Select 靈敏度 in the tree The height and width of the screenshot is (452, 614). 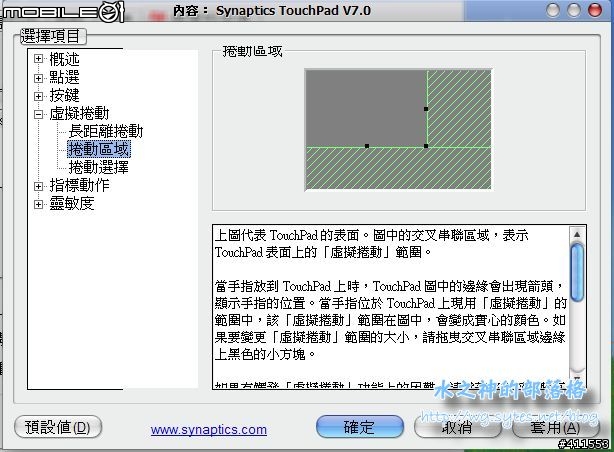coord(72,203)
